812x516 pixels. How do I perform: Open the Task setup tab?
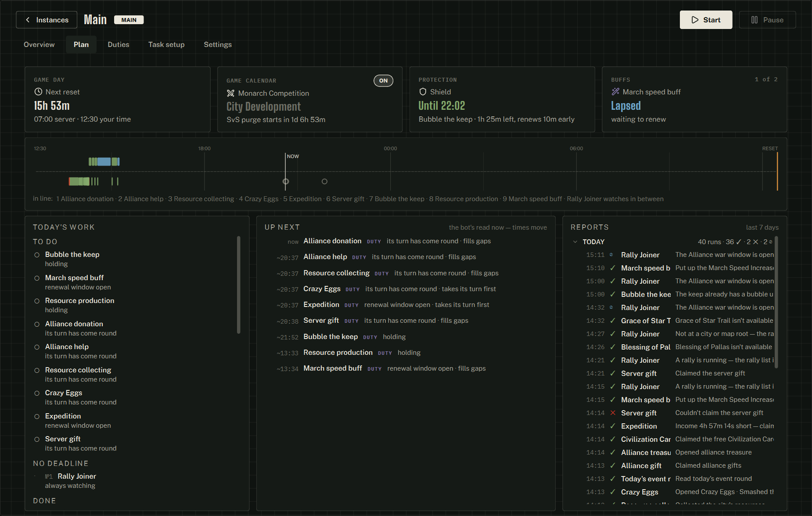[166, 44]
